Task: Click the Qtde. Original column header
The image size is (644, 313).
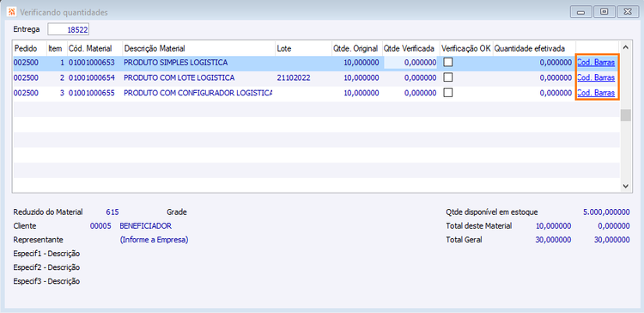Action: [356, 48]
